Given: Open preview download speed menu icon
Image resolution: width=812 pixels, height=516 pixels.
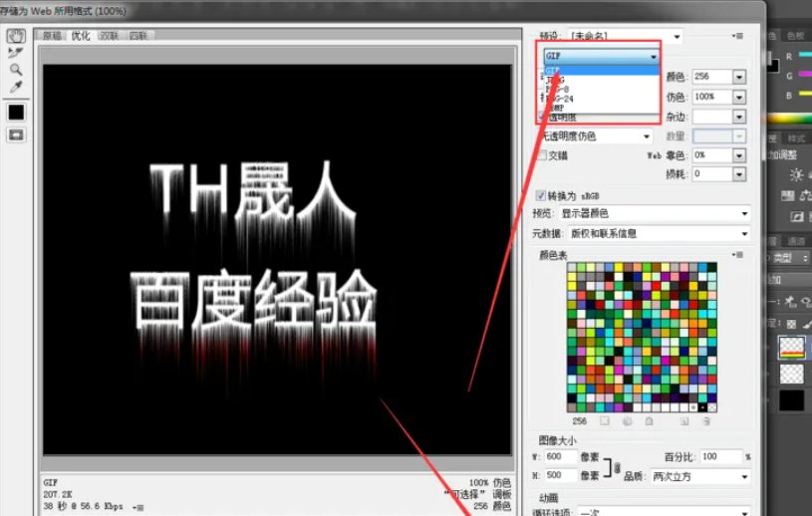Looking at the screenshot, I should tap(138, 507).
